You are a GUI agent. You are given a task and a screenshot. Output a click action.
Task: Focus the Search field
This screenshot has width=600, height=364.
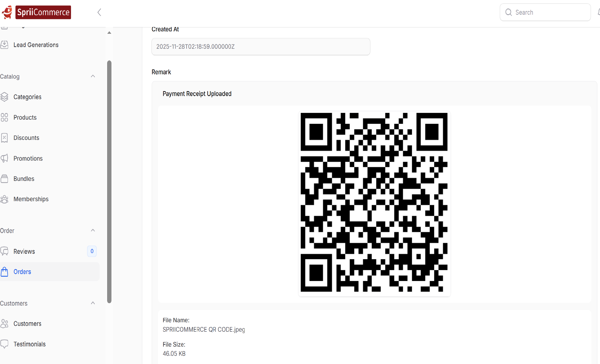[545, 12]
